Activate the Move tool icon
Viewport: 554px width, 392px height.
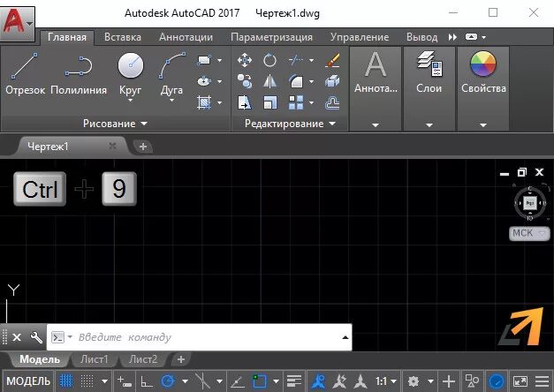[x=245, y=60]
